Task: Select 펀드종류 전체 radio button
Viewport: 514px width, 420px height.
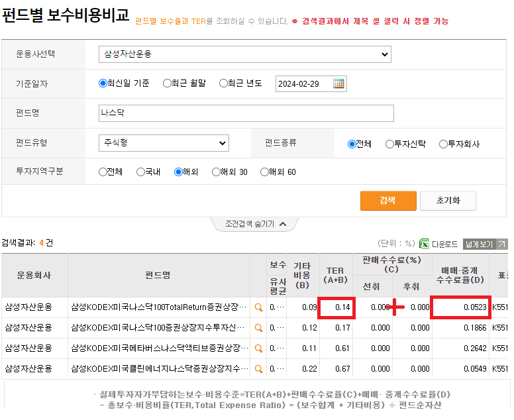Action: tap(352, 144)
